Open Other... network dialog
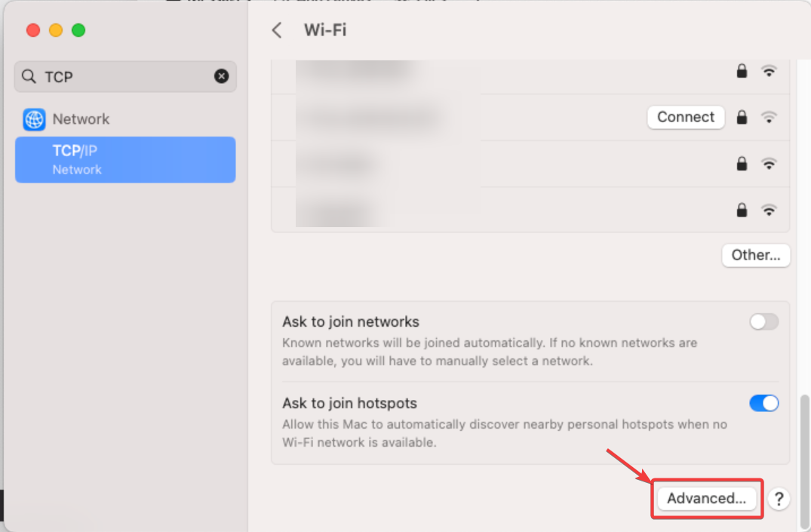 [756, 255]
